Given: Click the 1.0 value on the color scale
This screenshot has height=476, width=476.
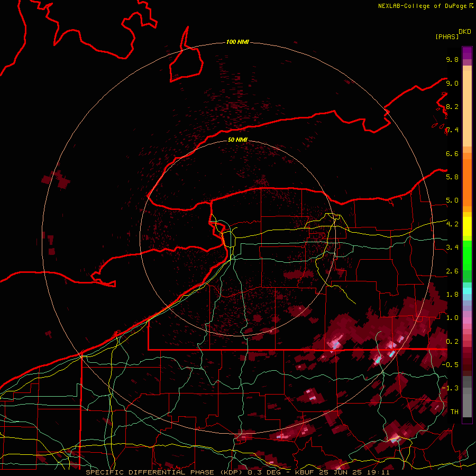Looking at the screenshot, I should click(452, 317).
